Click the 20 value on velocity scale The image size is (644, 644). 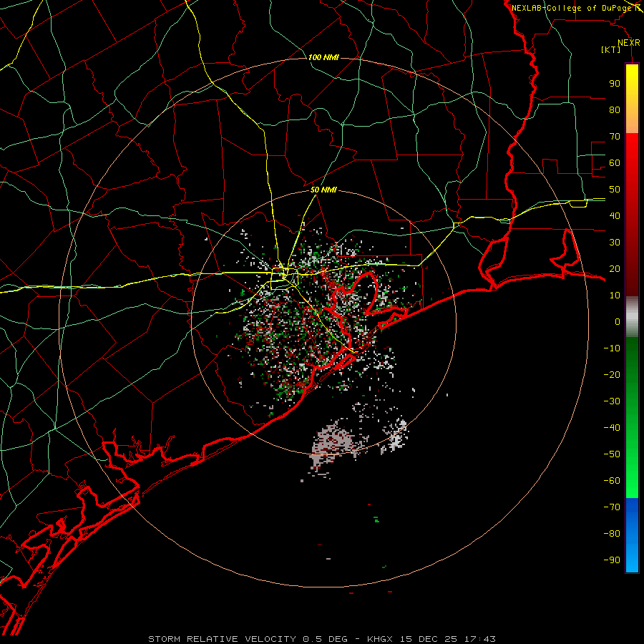(x=615, y=268)
